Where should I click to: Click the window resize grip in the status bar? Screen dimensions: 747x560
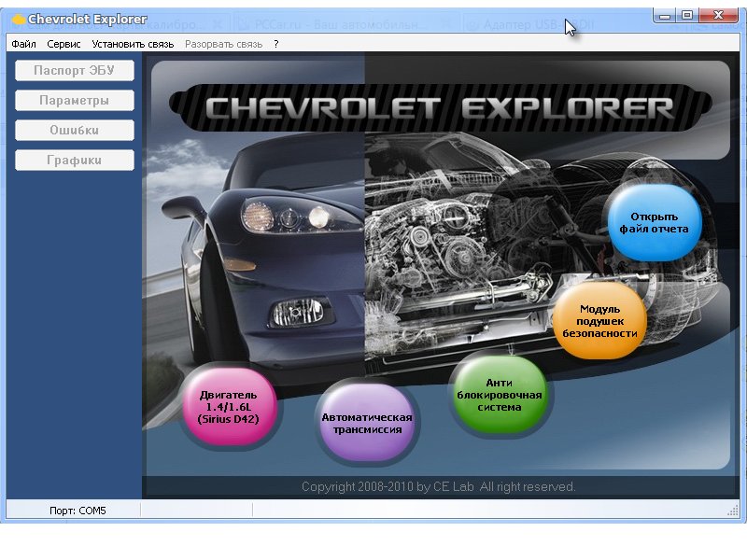coord(732,511)
